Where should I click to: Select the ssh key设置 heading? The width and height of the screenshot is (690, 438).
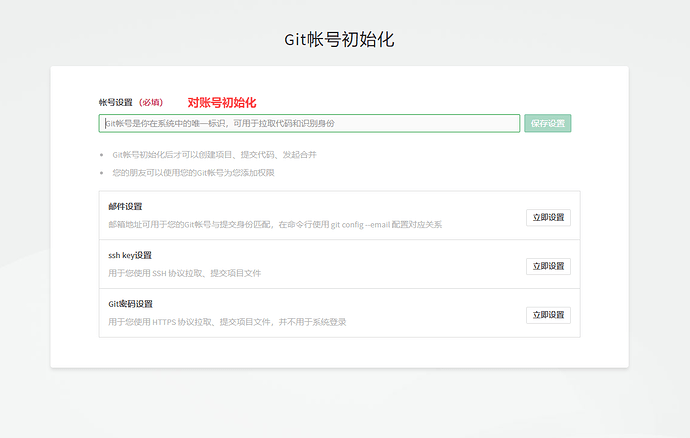pos(130,255)
